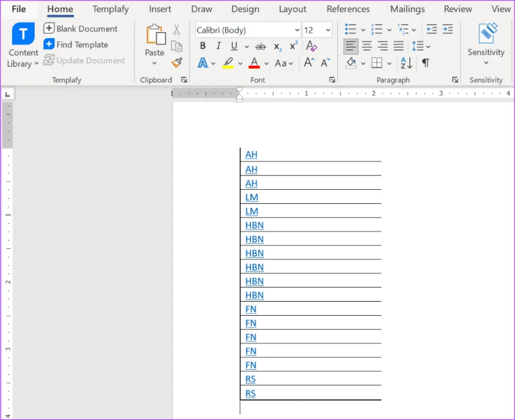Toggle Superscript formatting
Screen dimensions: 515x420
[294, 45]
